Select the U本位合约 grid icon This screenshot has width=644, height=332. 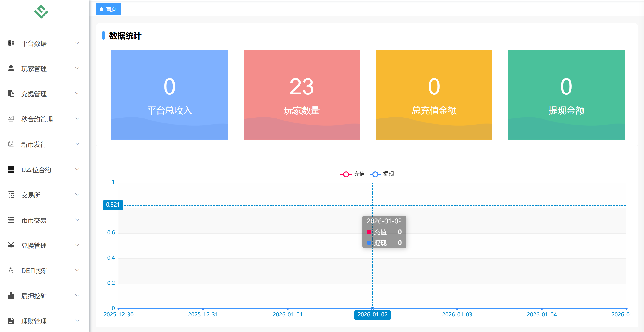pos(11,170)
